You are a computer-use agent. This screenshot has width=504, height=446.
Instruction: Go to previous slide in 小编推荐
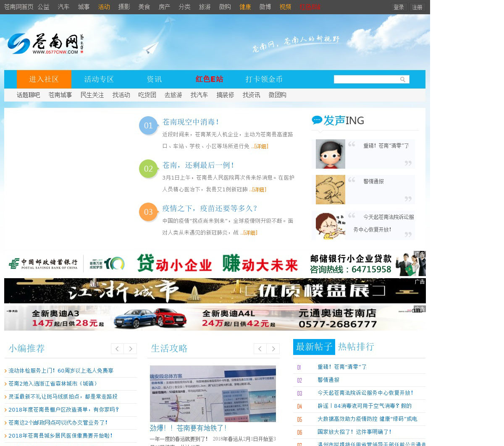(117, 349)
